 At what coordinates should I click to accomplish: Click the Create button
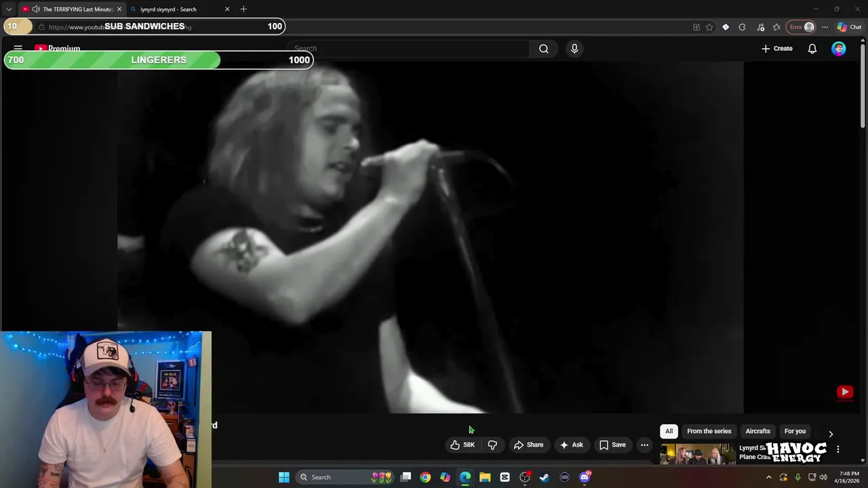point(776,49)
